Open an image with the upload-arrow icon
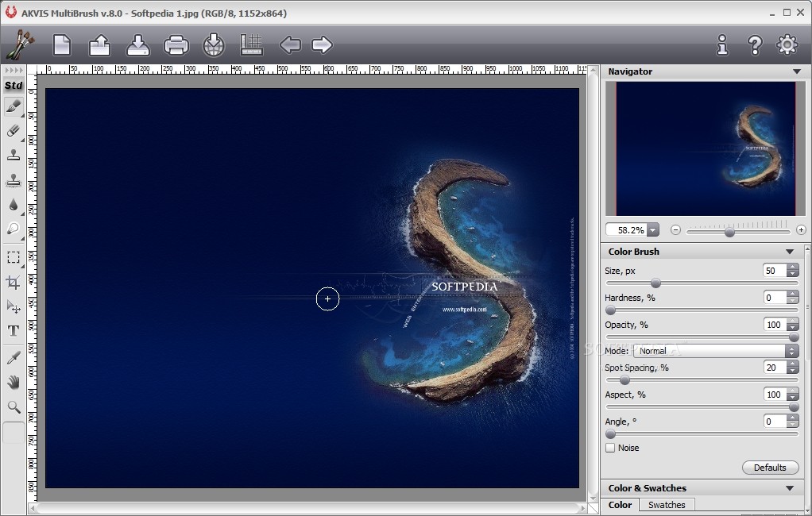 (x=99, y=44)
